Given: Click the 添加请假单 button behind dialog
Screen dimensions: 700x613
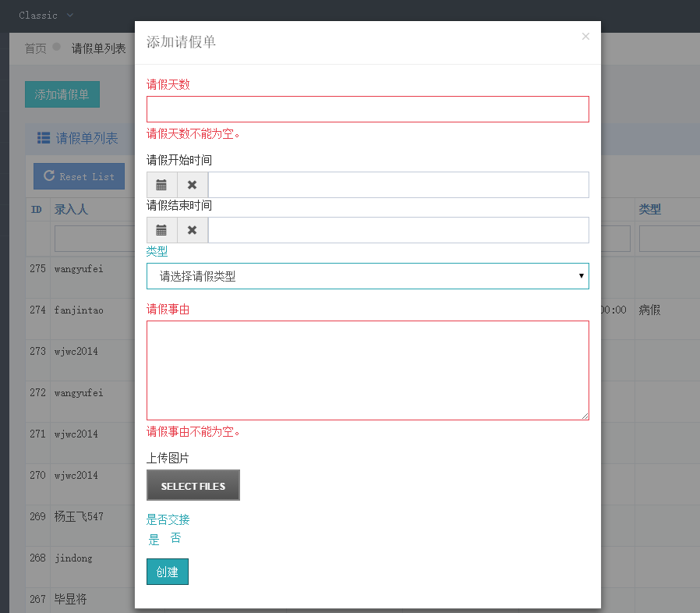Looking at the screenshot, I should click(x=62, y=94).
